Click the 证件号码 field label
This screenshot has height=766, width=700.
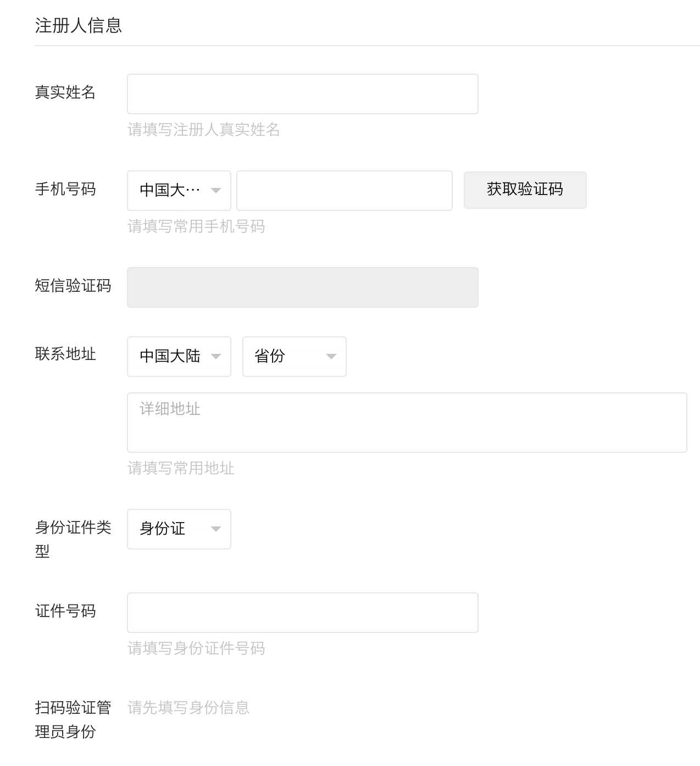(x=65, y=611)
